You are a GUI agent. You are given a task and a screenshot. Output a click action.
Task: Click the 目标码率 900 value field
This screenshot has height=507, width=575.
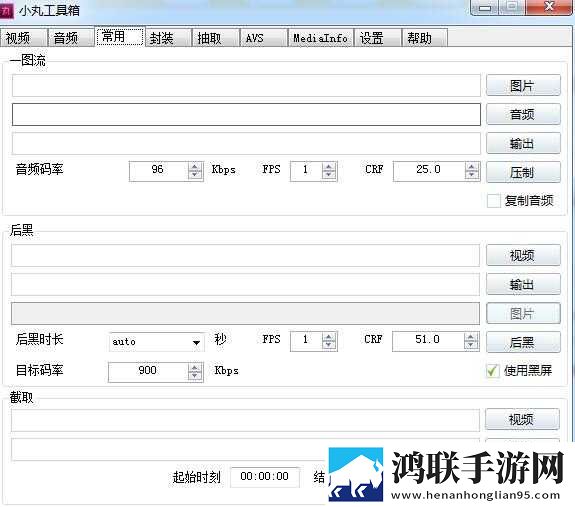[148, 372]
